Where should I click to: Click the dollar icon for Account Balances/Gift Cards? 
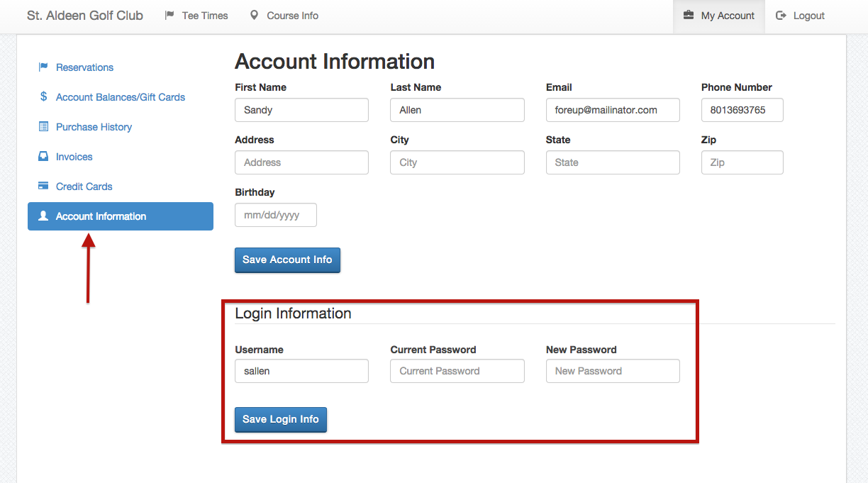[43, 96]
